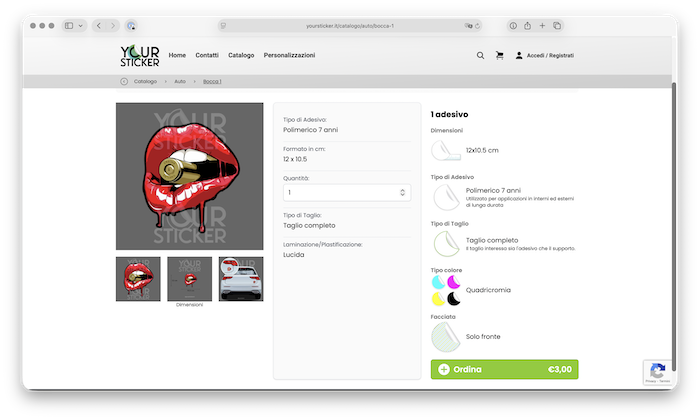
Task: Open the Catalogo menu
Action: point(241,55)
